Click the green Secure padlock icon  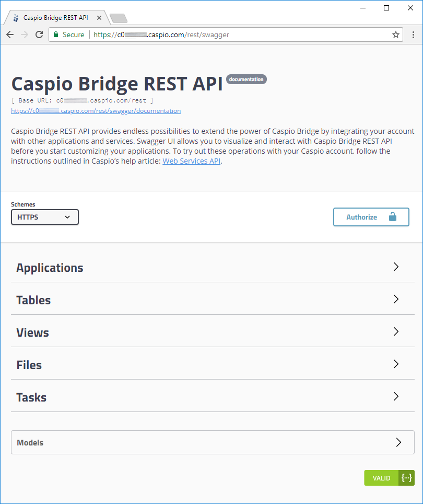coord(56,35)
